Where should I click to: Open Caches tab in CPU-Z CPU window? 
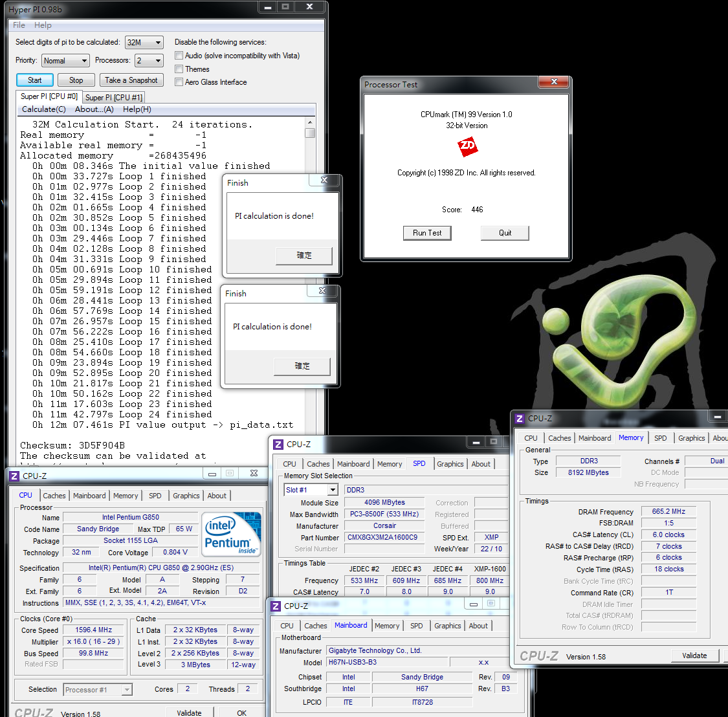click(54, 496)
